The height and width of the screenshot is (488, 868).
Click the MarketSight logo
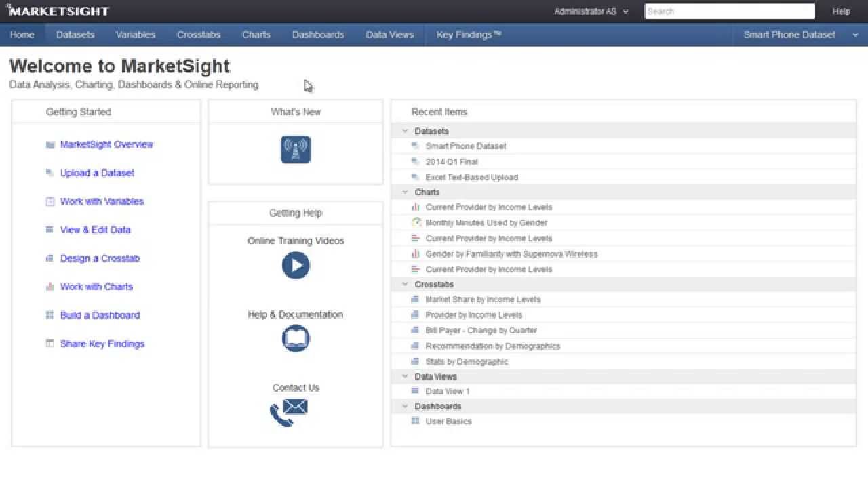tap(58, 10)
